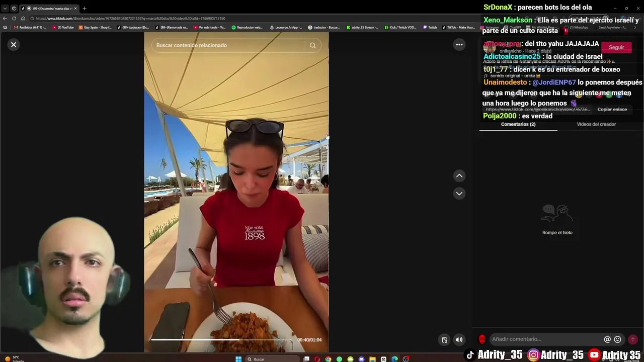Open Discord from the taskbar
This screenshot has width=644, height=362.
coord(361,359)
